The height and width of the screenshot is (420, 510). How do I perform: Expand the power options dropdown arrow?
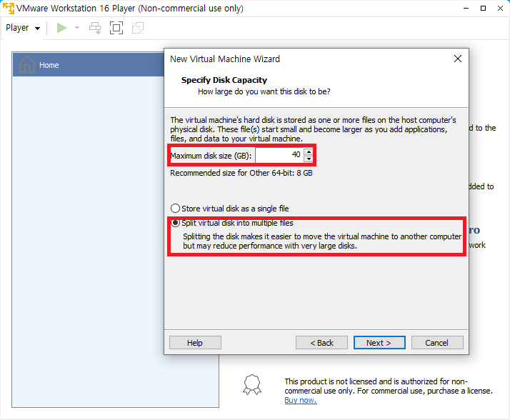click(x=77, y=28)
